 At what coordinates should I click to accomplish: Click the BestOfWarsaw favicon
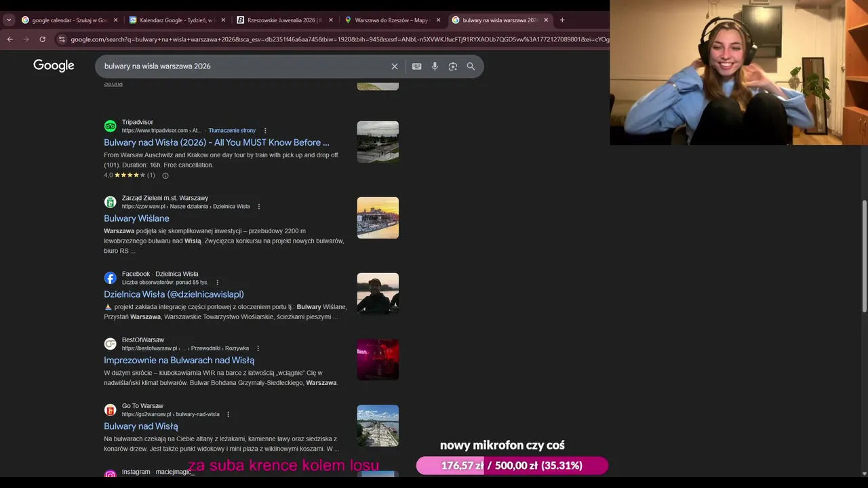110,344
